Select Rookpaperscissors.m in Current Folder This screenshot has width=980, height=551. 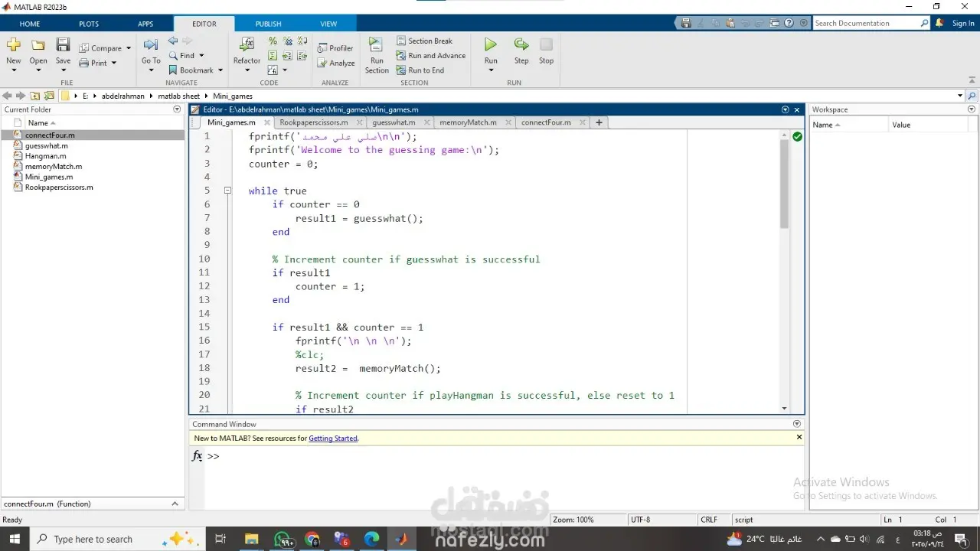pos(59,187)
